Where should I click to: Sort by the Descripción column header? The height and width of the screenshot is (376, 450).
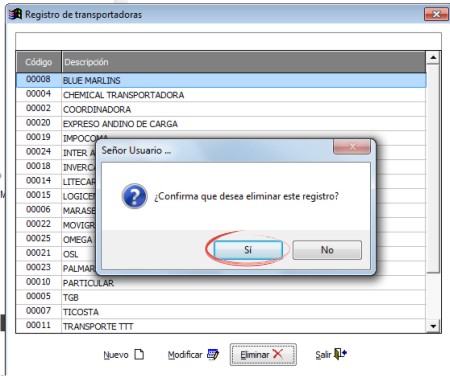pos(244,62)
